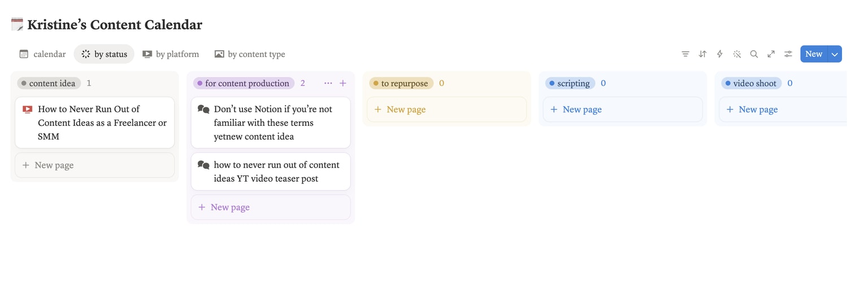Add a card with the plus icon in the content production header
The width and height of the screenshot is (868, 290).
pyautogui.click(x=343, y=83)
